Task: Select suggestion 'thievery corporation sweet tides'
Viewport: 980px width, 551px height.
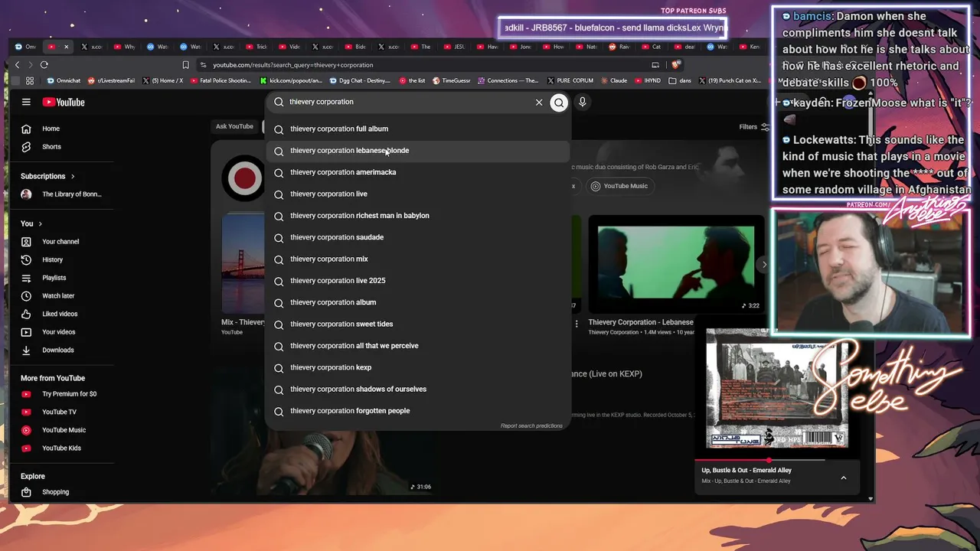Action: (418, 324)
